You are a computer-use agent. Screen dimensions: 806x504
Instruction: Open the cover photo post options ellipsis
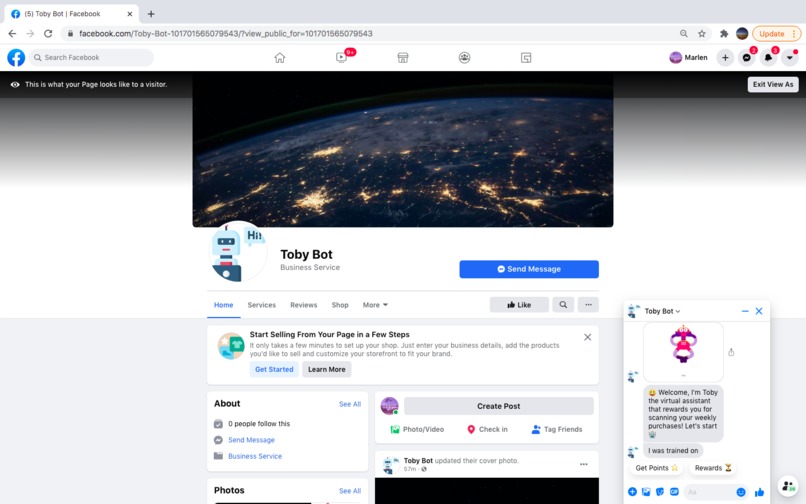pyautogui.click(x=583, y=464)
